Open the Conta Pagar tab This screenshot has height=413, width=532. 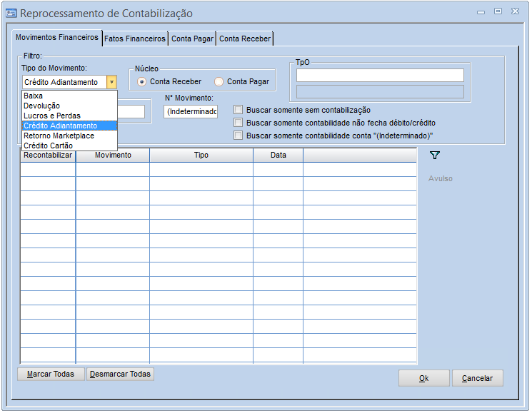[x=192, y=39]
